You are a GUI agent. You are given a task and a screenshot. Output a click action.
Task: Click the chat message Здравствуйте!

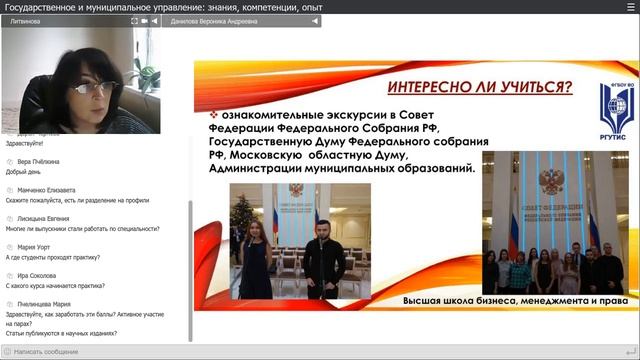(24, 144)
